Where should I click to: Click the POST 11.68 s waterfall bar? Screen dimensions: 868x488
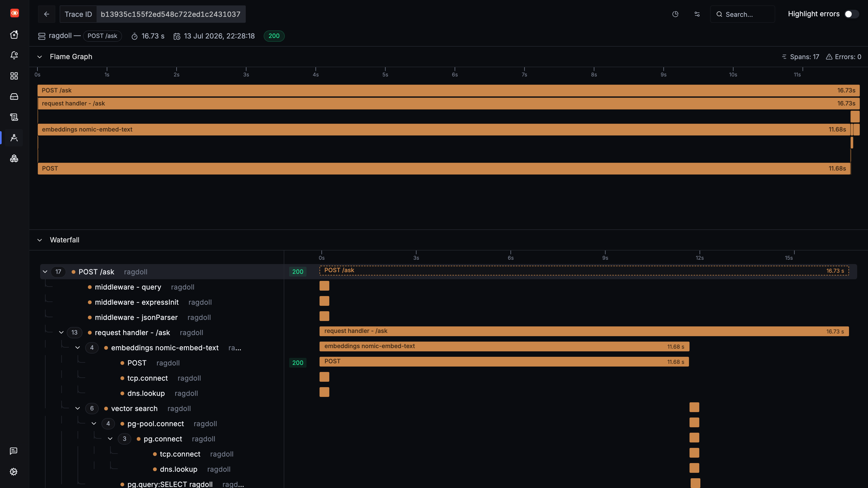504,362
